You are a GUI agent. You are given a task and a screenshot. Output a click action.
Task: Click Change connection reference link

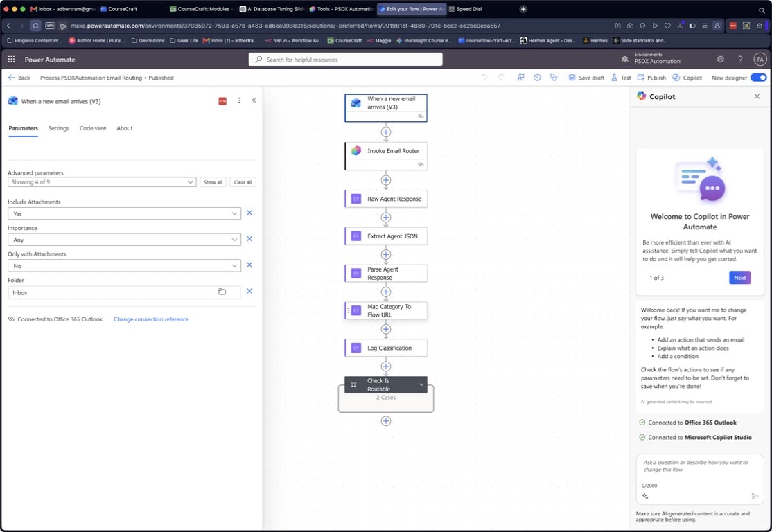[x=151, y=319]
